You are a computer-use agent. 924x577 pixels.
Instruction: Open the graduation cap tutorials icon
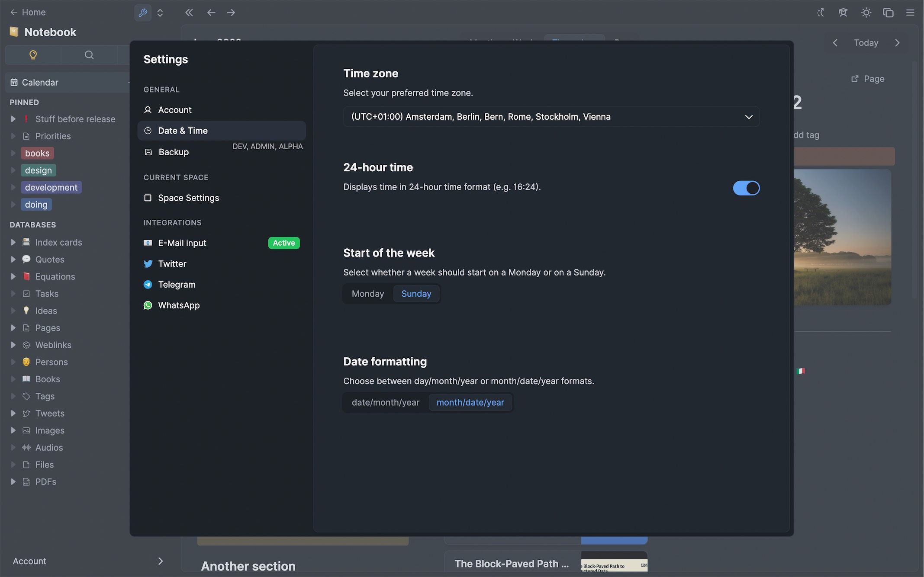pyautogui.click(x=843, y=13)
